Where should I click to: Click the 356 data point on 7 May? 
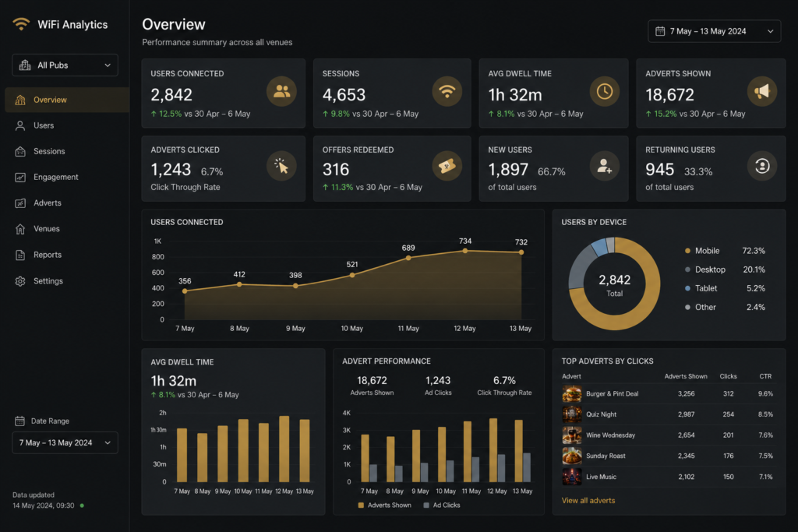(185, 291)
